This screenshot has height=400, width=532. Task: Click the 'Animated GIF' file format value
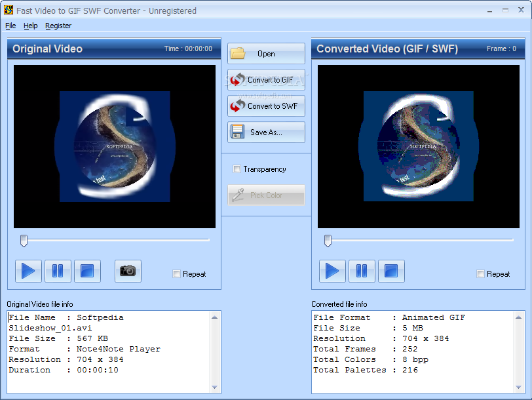click(434, 317)
